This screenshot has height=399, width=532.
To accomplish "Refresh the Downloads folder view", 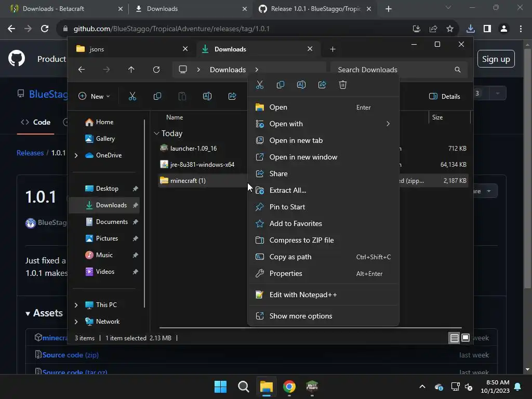I will [x=156, y=70].
